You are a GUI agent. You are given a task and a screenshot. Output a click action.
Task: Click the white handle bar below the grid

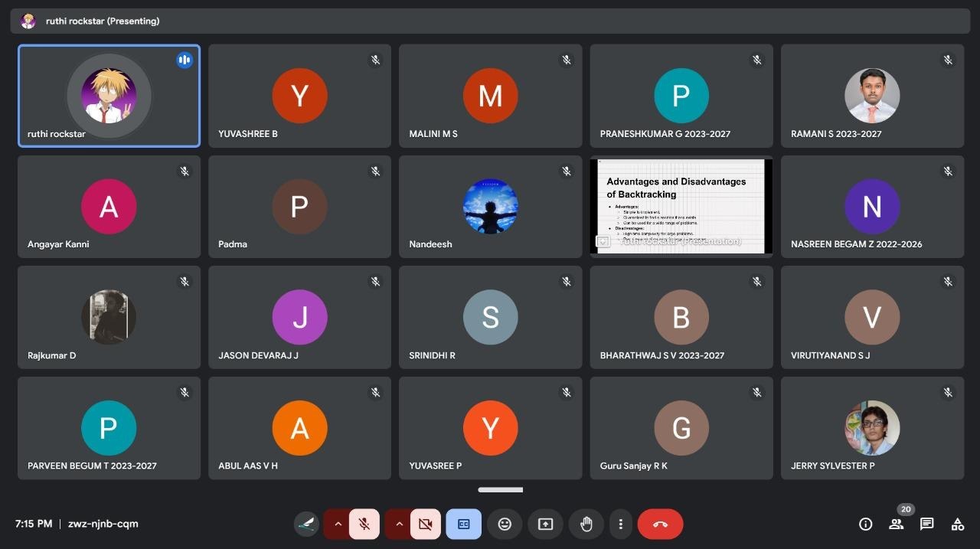point(501,490)
